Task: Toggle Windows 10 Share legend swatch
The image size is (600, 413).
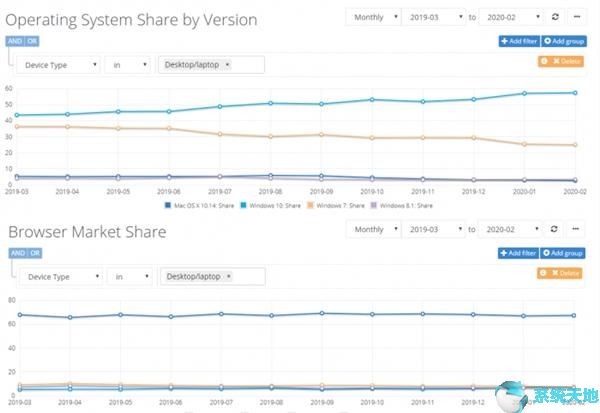Action: point(243,205)
